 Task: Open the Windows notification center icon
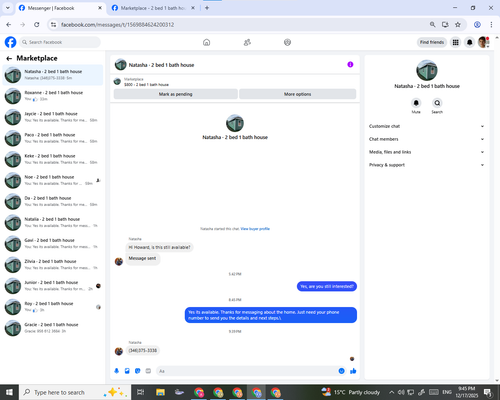487,392
